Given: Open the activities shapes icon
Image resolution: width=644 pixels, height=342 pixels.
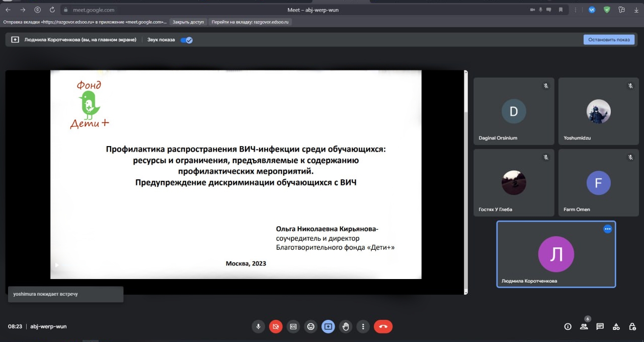Looking at the screenshot, I should tap(616, 326).
